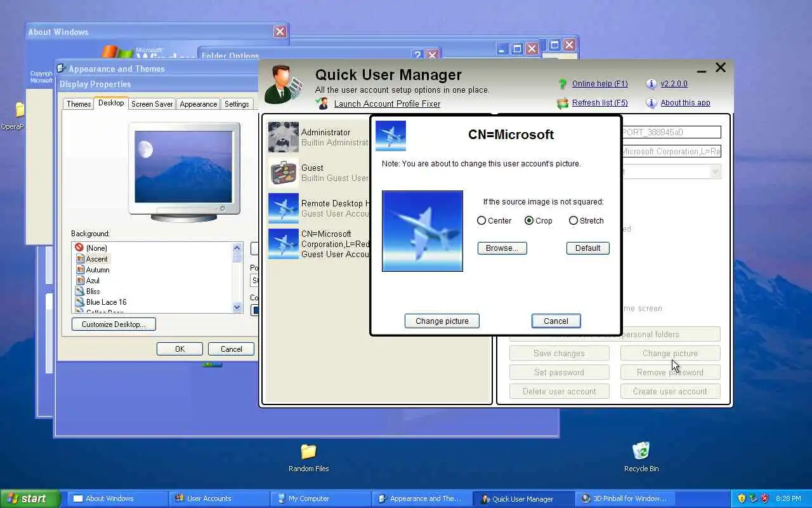Select the Guest account suitcase picture
The width and height of the screenshot is (812, 508).
[284, 173]
